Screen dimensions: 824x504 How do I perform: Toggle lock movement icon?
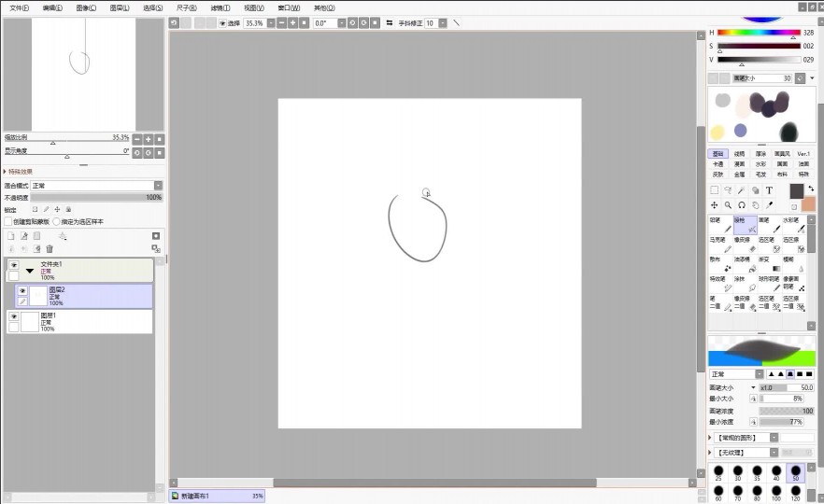click(57, 209)
